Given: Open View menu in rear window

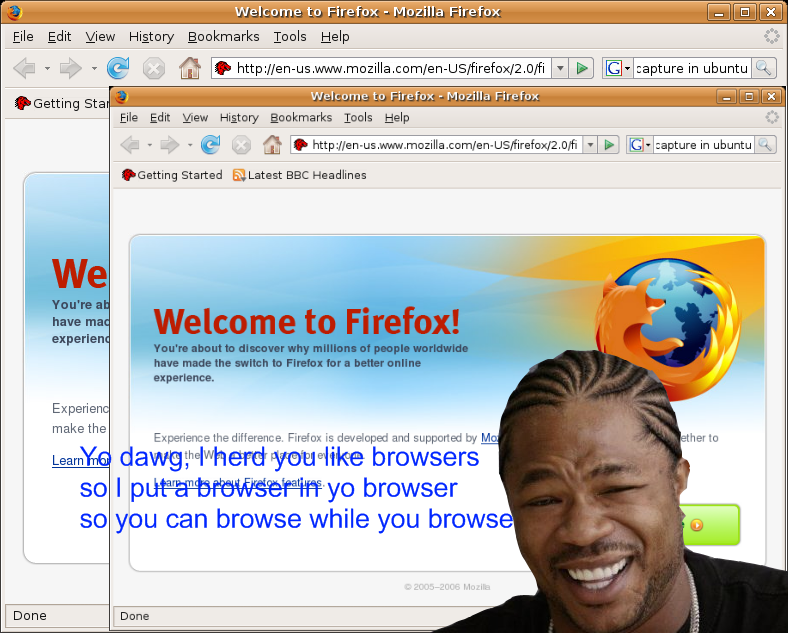Looking at the screenshot, I should pos(100,37).
